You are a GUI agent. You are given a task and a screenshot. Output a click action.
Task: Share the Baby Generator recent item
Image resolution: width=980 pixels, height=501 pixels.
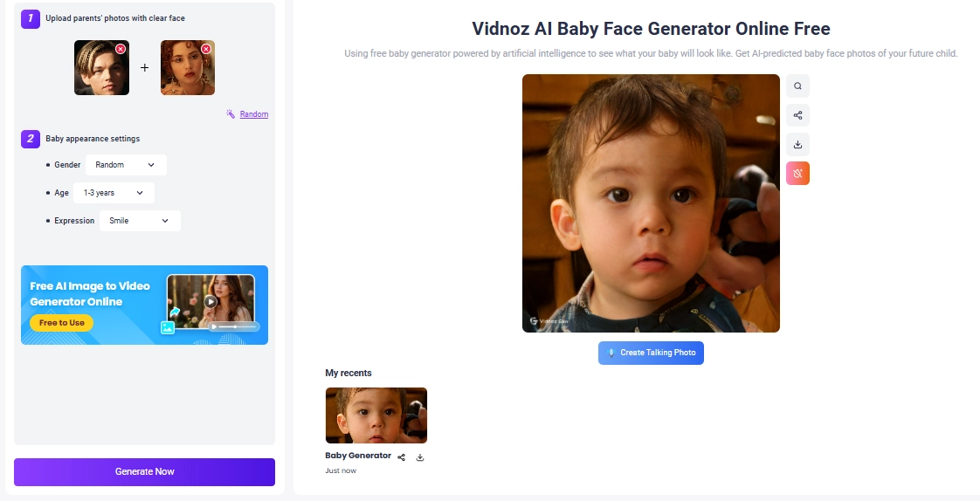point(401,457)
